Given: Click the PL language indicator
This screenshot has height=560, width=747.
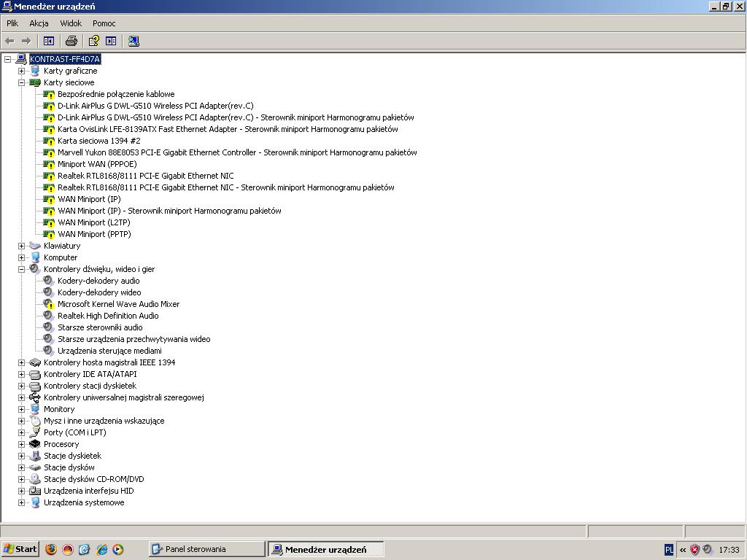Looking at the screenshot, I should (x=669, y=550).
